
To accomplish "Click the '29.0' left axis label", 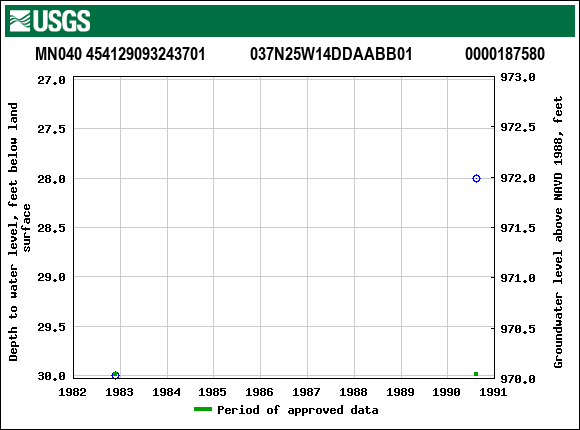I will (x=51, y=277).
